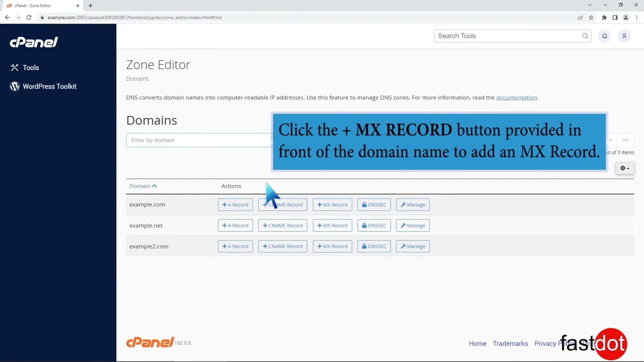Image resolution: width=644 pixels, height=362 pixels.
Task: Open the user account icon top right
Action: click(x=624, y=36)
